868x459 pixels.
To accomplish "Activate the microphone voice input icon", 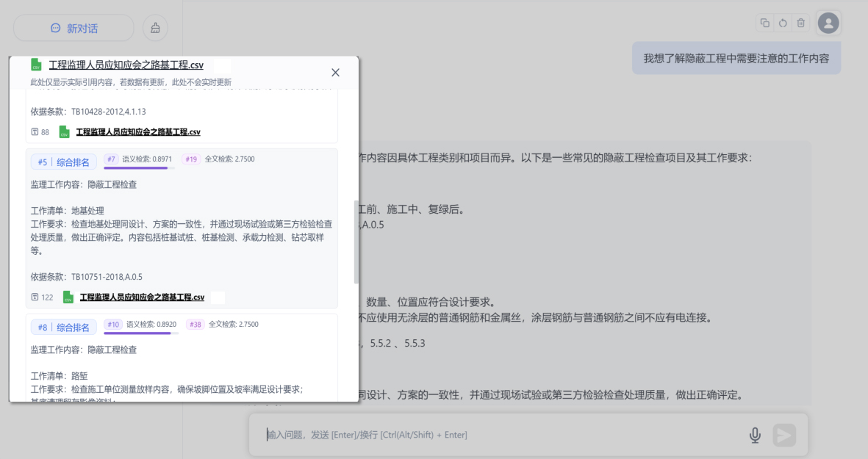I will coord(755,435).
